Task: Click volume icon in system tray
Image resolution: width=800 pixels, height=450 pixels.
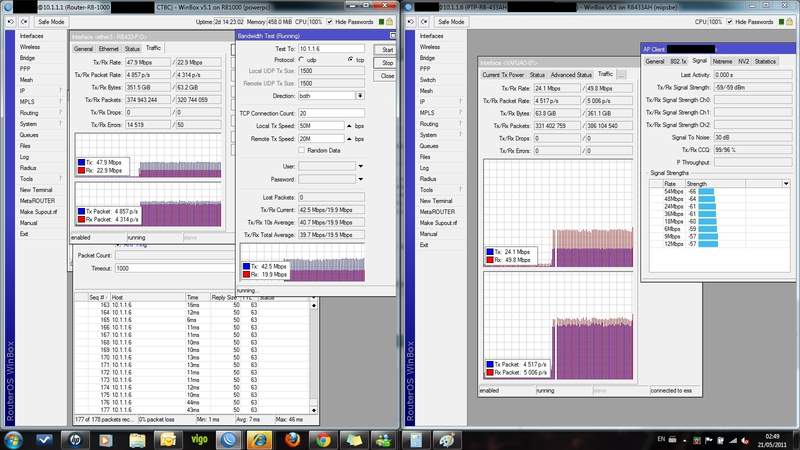Action: tap(744, 440)
